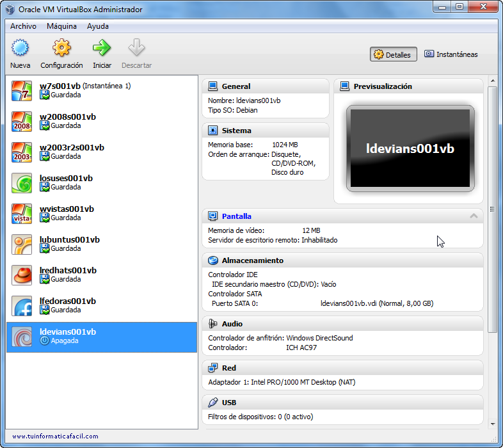Click 'IDE secundario maestro (CD/DVD): Vacío' line
Screen dimensions: 503x448
[x=274, y=284]
